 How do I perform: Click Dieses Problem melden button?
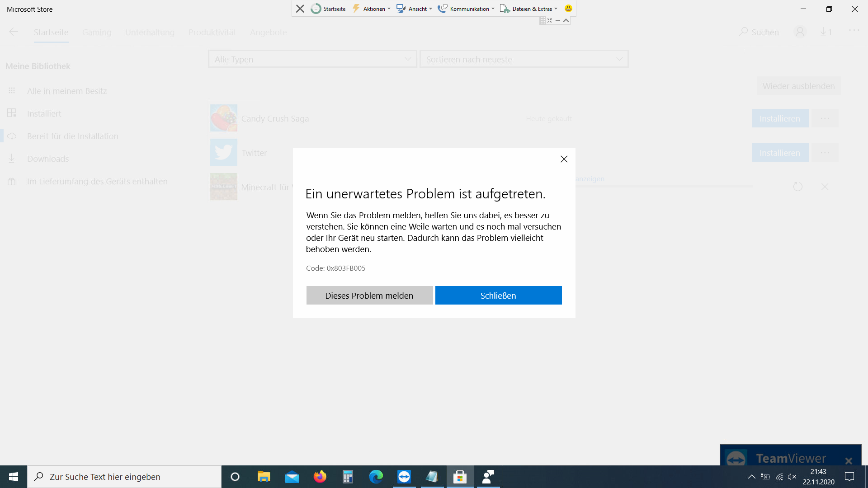coord(369,296)
